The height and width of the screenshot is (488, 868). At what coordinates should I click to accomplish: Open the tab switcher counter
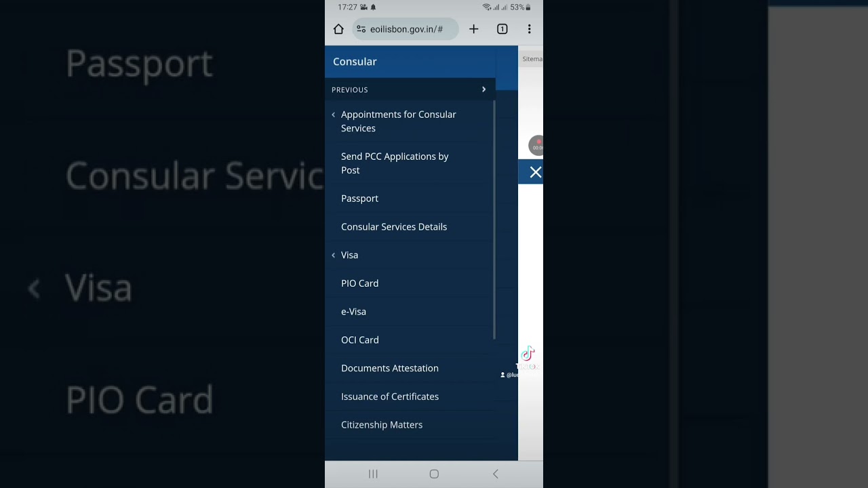click(x=502, y=29)
